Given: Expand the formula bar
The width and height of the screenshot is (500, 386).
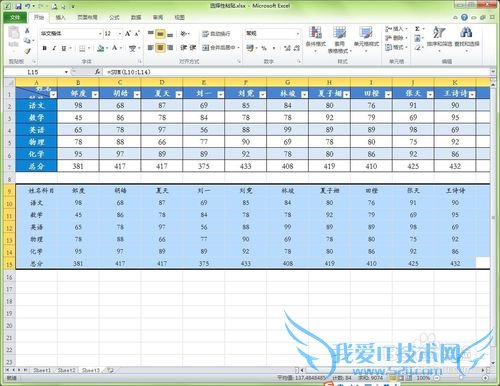Looking at the screenshot, I should pyautogui.click(x=493, y=72).
